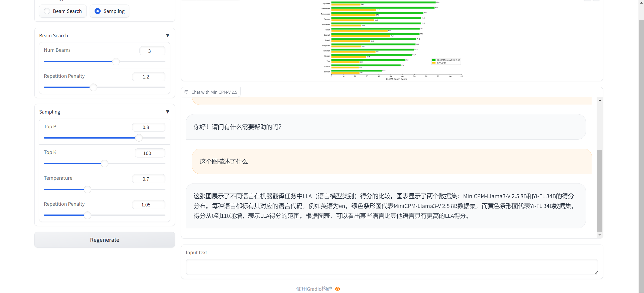Click the message 这个图描述了什么
Viewport: 644px width, 293px height.
392,162
